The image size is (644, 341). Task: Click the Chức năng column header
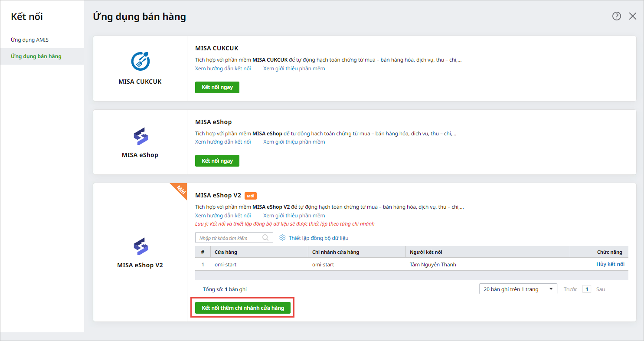(599, 252)
